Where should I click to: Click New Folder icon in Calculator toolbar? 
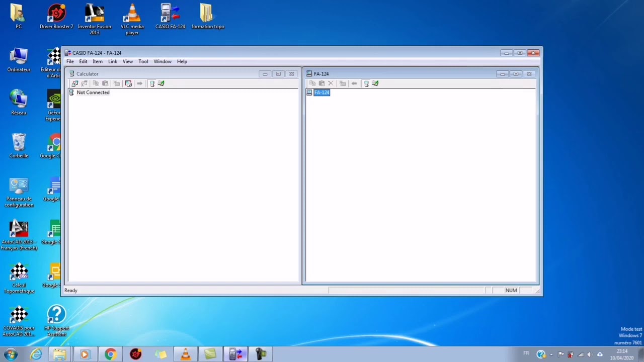(x=117, y=83)
